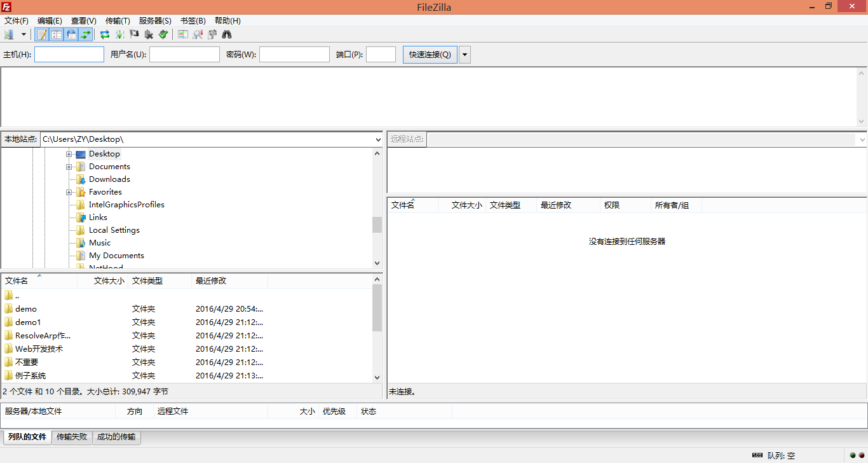Screen dimensions: 868x463
Task: Open the 帮助(H) menu
Action: pyautogui.click(x=227, y=21)
